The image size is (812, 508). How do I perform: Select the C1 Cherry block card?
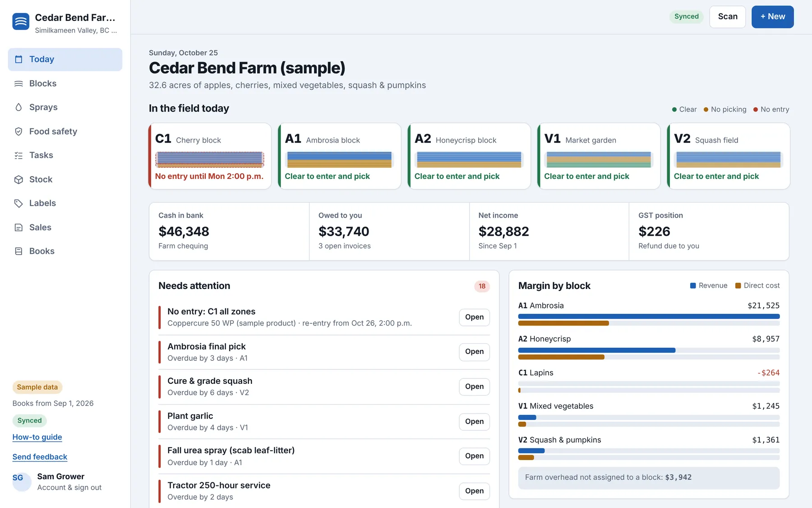(x=210, y=156)
